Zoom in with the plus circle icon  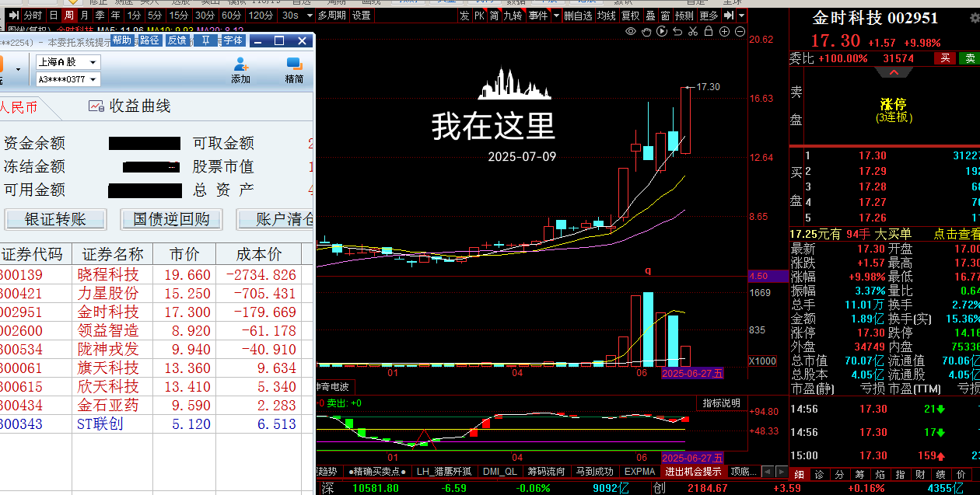point(724,31)
